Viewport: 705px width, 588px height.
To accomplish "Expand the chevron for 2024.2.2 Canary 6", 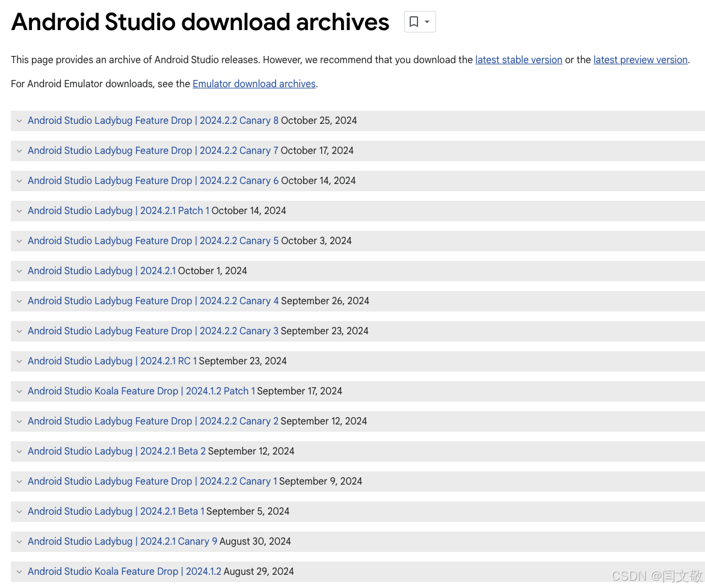I will 19,181.
